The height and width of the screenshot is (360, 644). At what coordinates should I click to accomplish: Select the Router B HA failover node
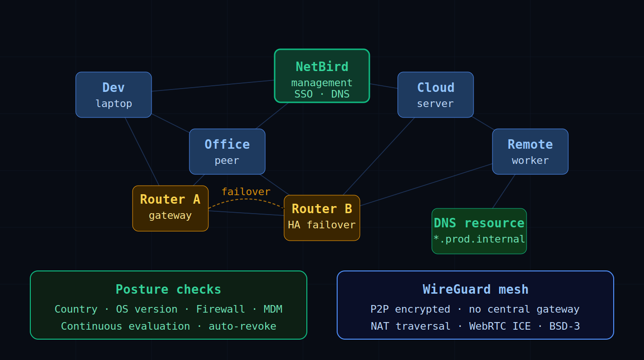tap(322, 218)
